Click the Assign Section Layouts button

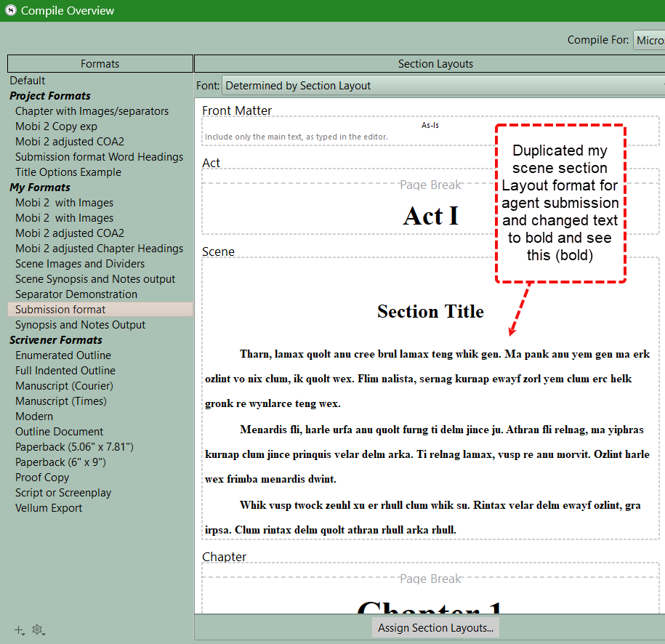click(435, 628)
